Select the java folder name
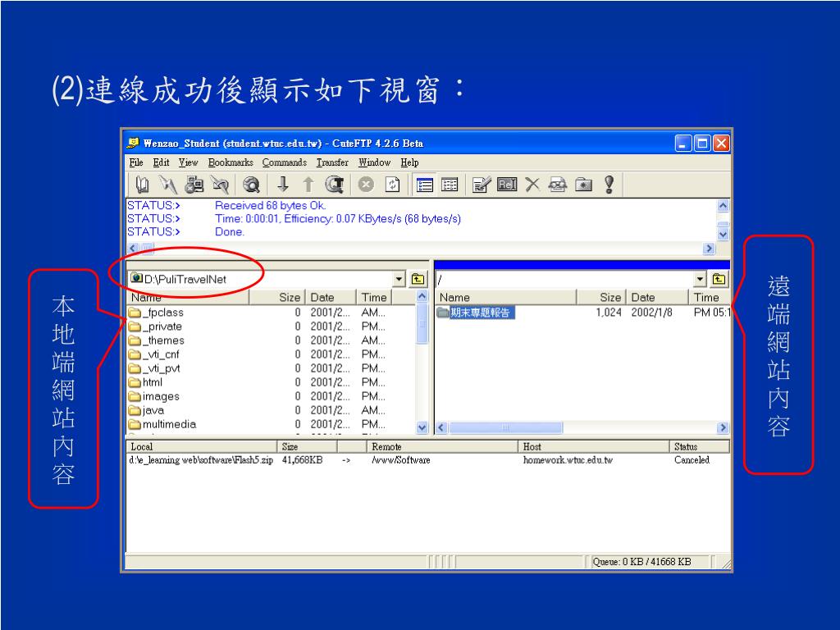Image resolution: width=840 pixels, height=630 pixels. (153, 410)
